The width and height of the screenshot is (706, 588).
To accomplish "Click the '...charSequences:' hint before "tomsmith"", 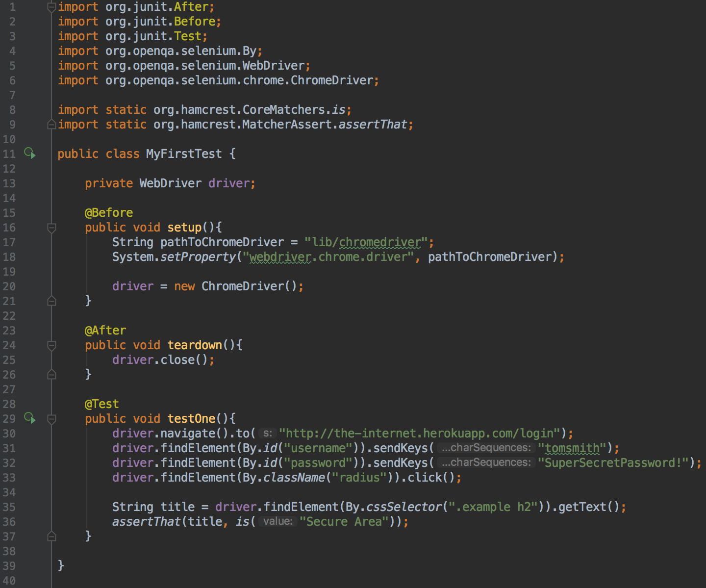I will [x=486, y=448].
